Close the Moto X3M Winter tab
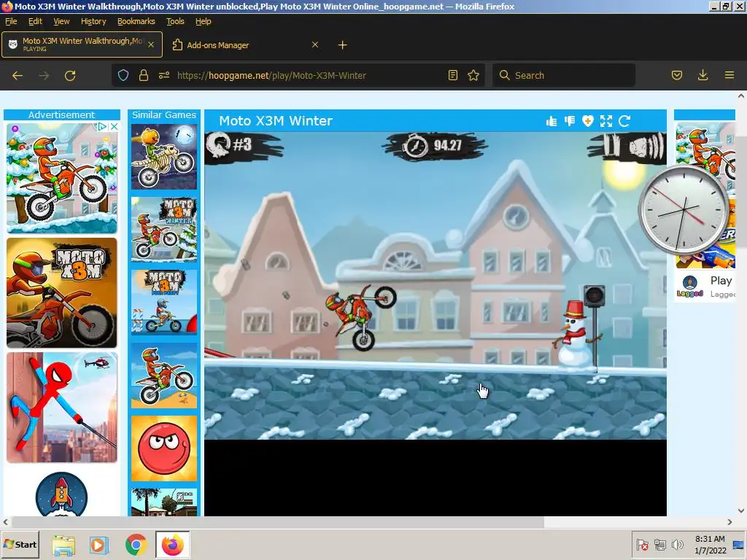Screen dimensions: 747x560 tap(151, 44)
